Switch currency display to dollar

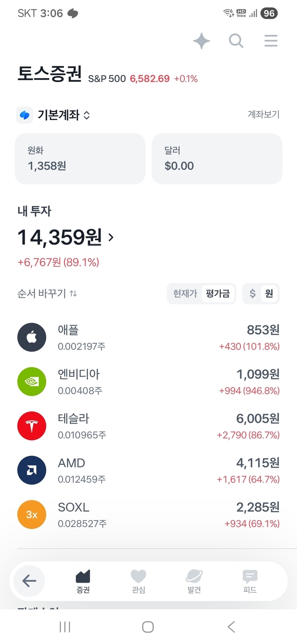(253, 294)
